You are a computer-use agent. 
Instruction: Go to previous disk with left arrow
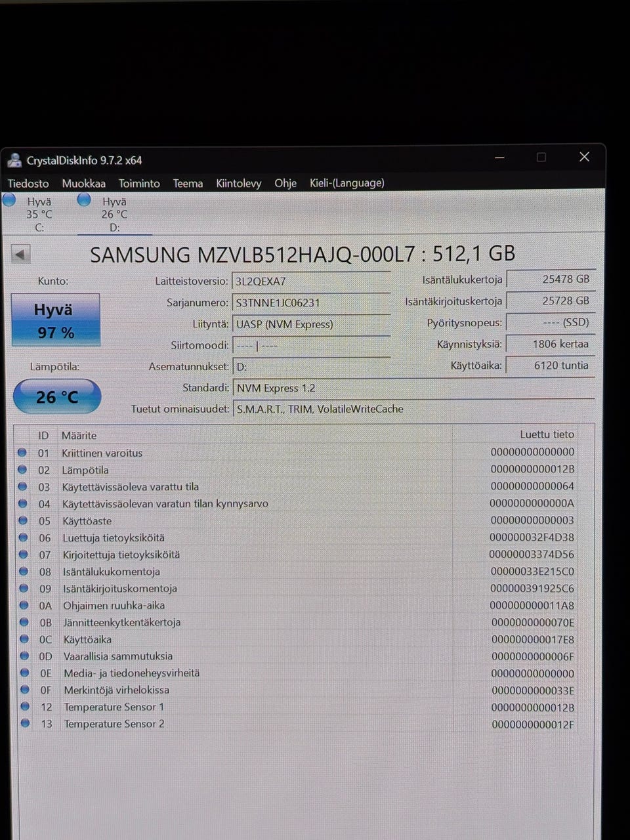[x=21, y=255]
